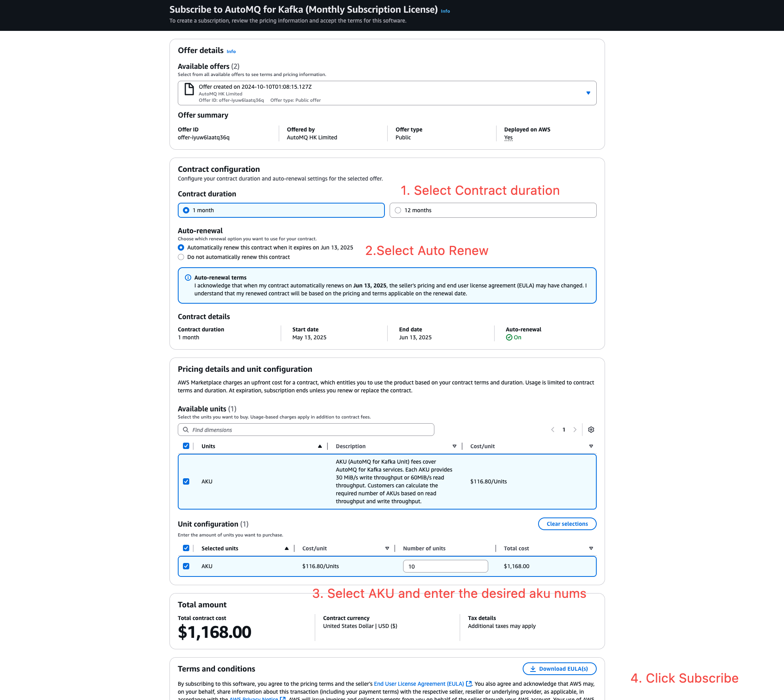784x700 pixels.
Task: Expand the Available offers dropdown
Action: (x=588, y=93)
